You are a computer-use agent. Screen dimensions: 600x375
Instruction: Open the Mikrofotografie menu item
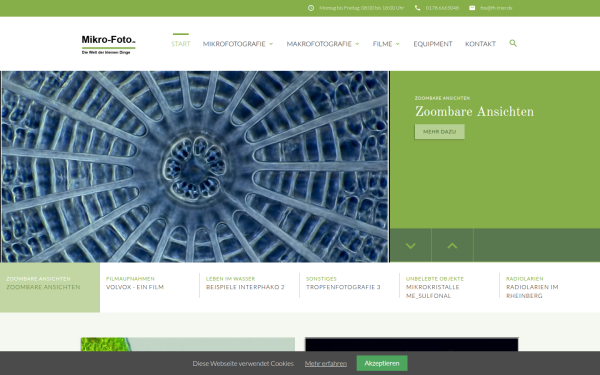coord(234,44)
